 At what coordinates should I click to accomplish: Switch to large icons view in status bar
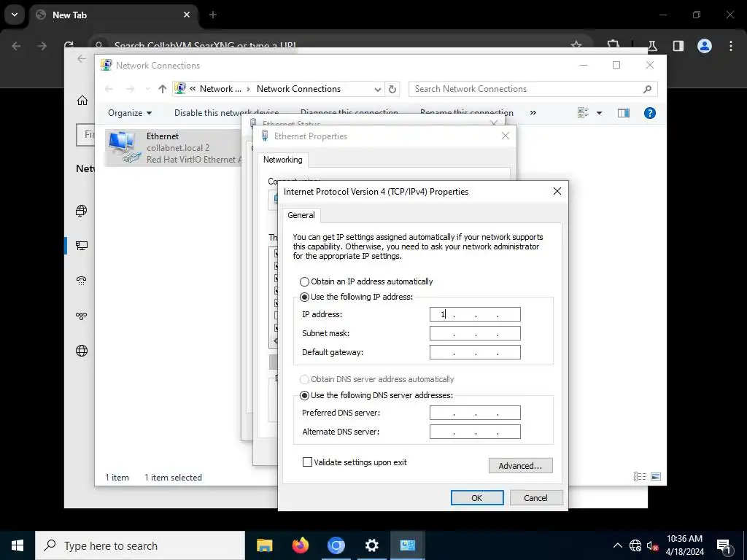point(656,477)
